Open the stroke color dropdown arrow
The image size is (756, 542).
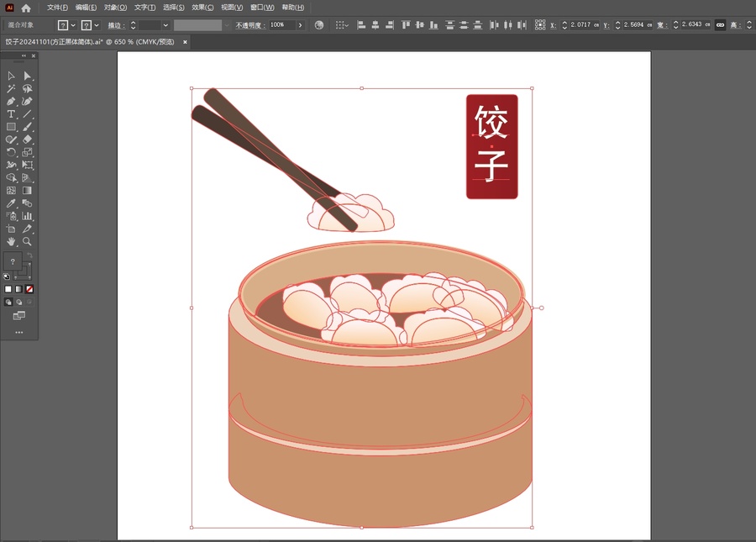point(97,25)
